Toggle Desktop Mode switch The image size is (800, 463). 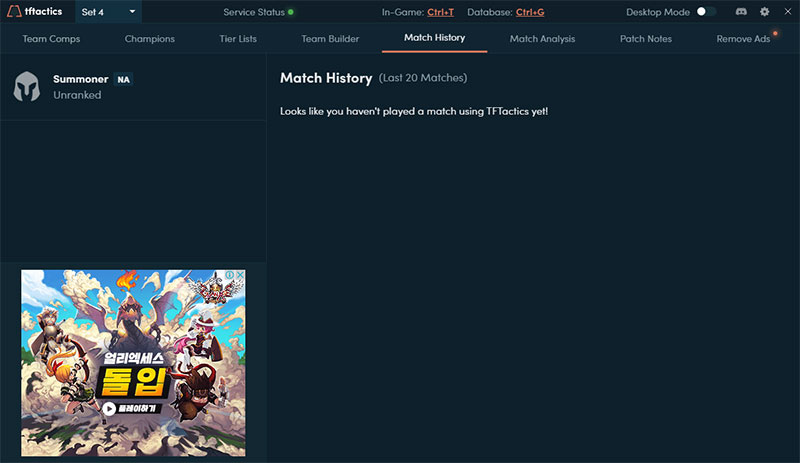pyautogui.click(x=706, y=11)
